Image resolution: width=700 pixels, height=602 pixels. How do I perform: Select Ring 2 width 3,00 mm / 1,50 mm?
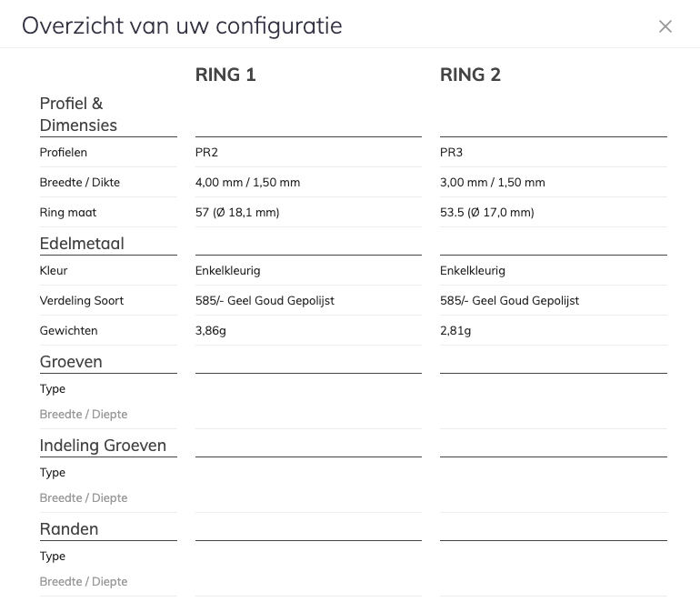point(492,183)
